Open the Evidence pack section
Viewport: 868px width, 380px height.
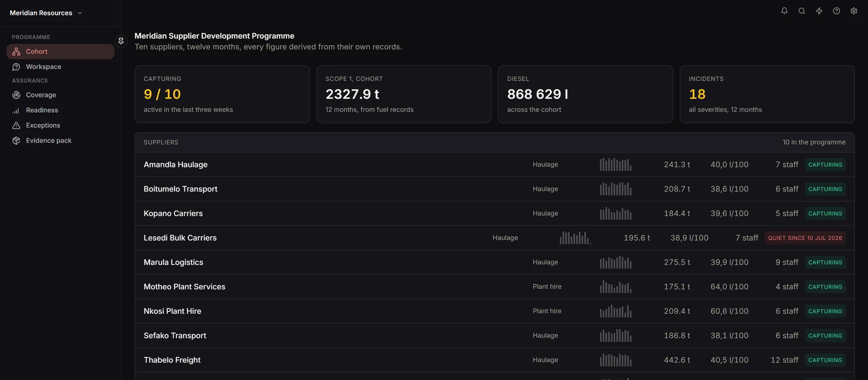60,141
